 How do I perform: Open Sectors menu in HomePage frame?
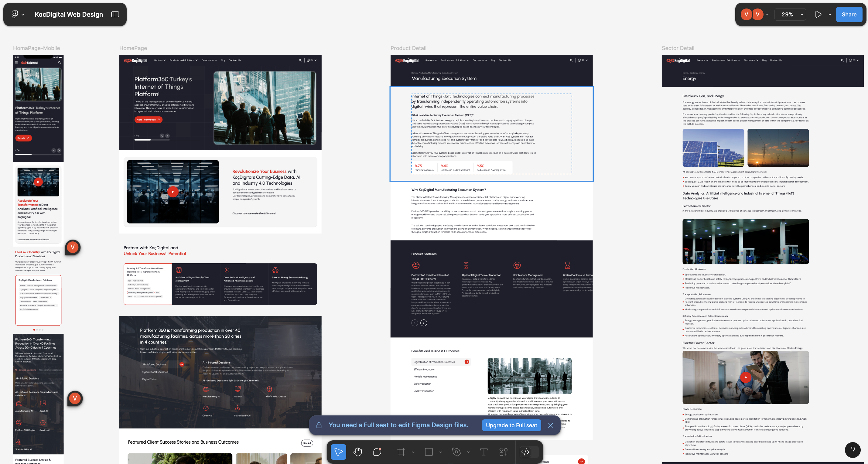click(x=160, y=60)
